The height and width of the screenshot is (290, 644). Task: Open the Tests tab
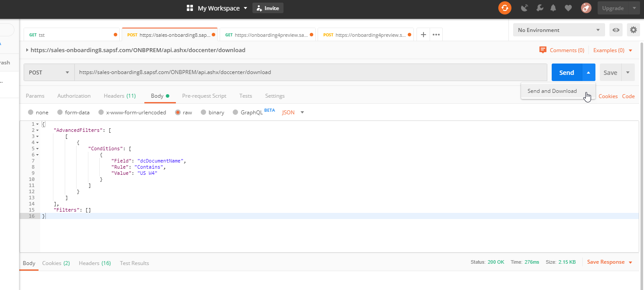(x=245, y=96)
